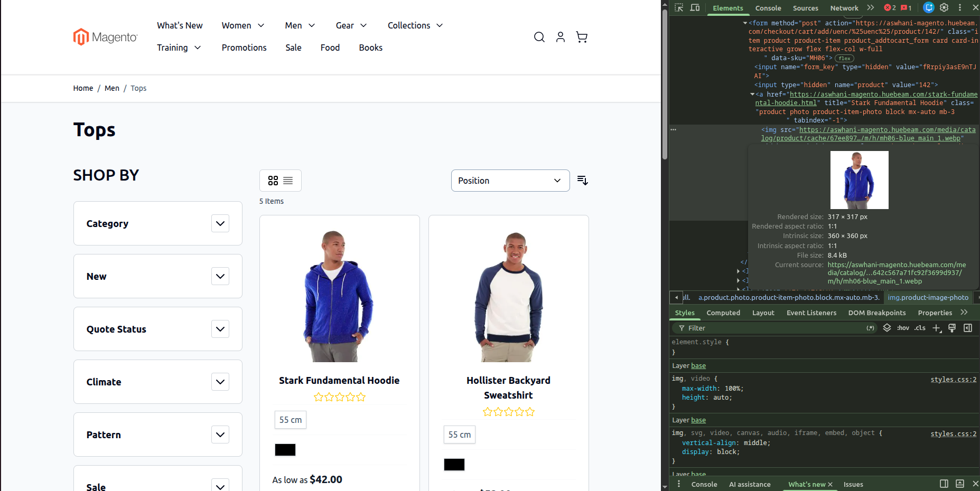Show more Styles sidebar tabs

click(x=964, y=313)
